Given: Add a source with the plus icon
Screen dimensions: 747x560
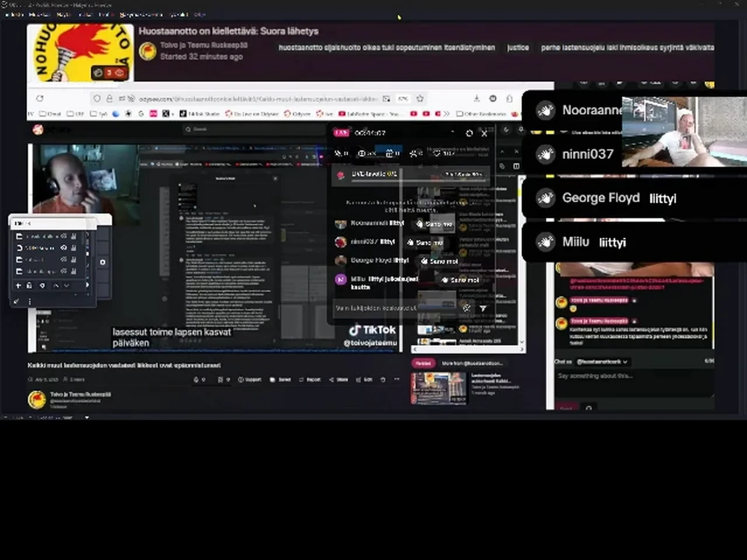Looking at the screenshot, I should (19, 285).
